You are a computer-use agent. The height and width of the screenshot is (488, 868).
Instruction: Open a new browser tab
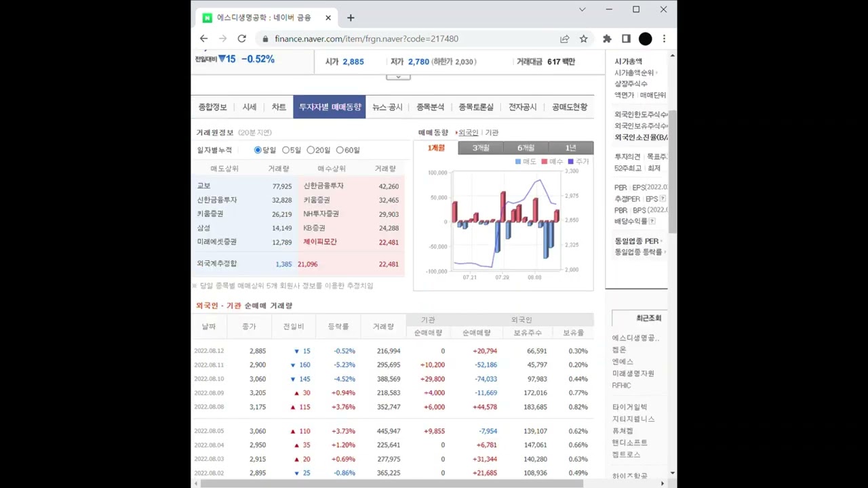pos(351,18)
